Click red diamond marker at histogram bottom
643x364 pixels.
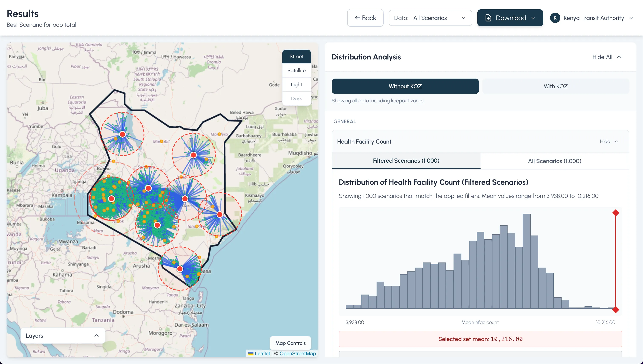click(x=616, y=310)
